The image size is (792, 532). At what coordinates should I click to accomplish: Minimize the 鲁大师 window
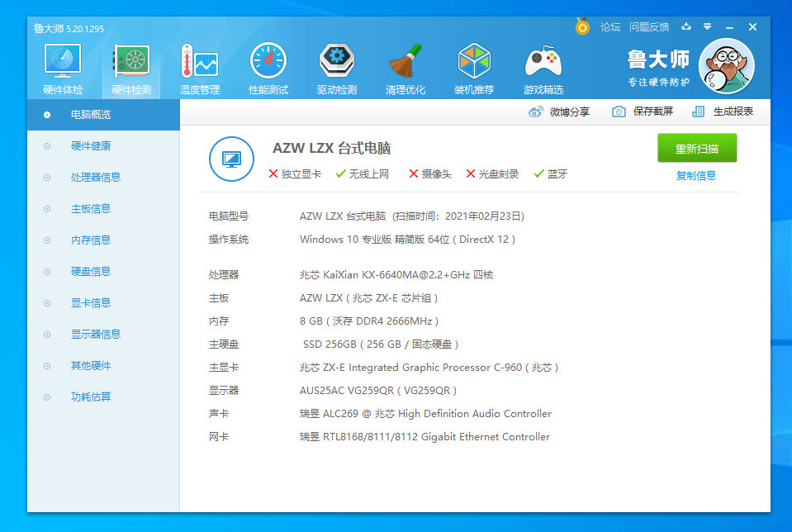click(729, 27)
